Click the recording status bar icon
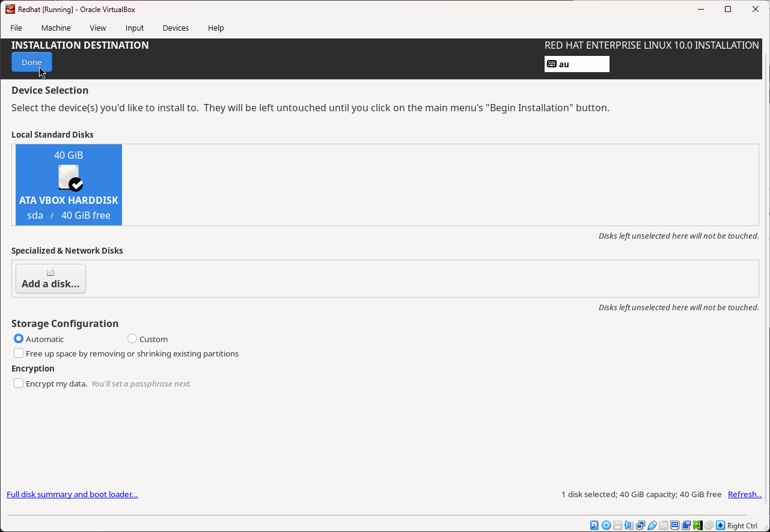The width and height of the screenshot is (770, 532). pyautogui.click(x=686, y=525)
